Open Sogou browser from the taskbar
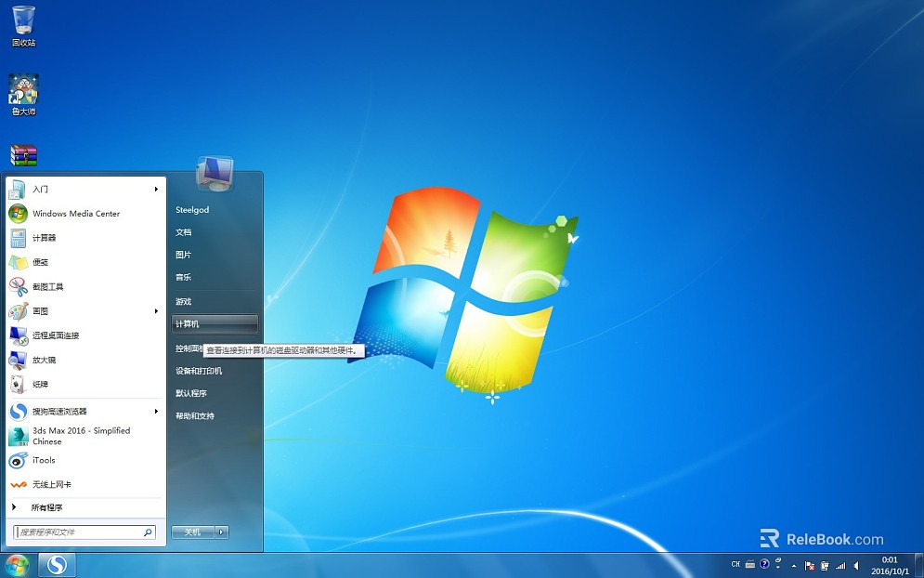924x578 pixels. pos(58,565)
